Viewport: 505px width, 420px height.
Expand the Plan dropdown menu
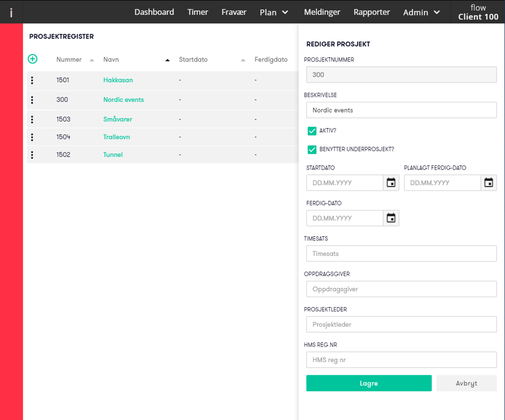point(274,12)
